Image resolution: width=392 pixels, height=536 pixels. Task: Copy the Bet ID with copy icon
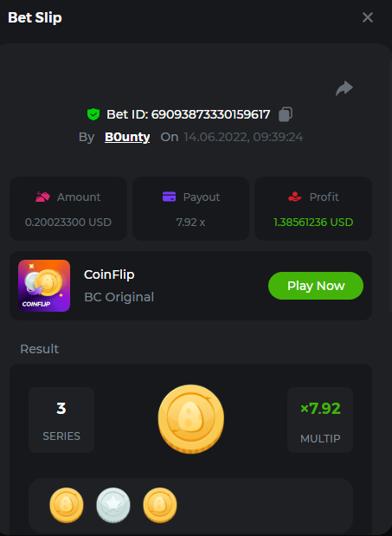tap(286, 114)
